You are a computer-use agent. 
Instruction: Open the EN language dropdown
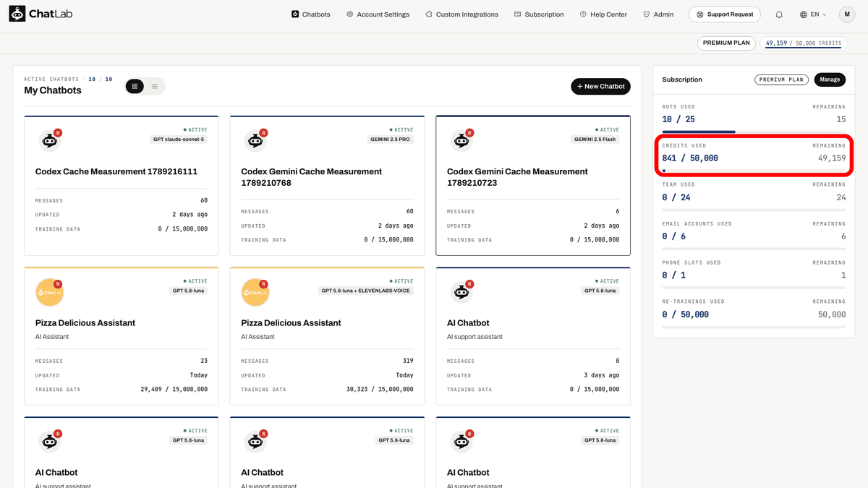point(813,14)
